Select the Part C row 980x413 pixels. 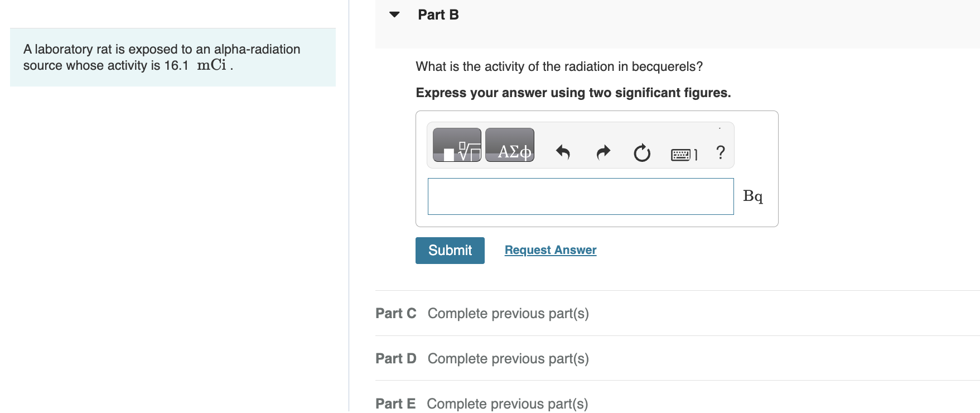point(677,313)
